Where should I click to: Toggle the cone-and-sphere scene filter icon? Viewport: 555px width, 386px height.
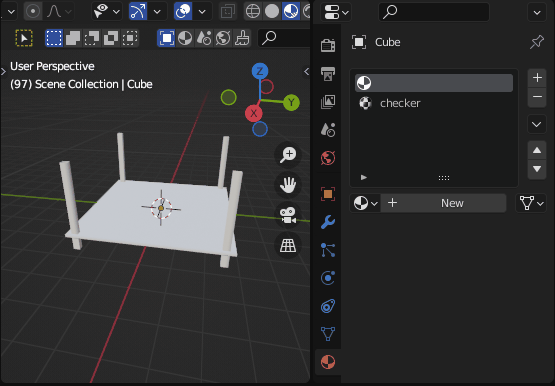(x=204, y=38)
